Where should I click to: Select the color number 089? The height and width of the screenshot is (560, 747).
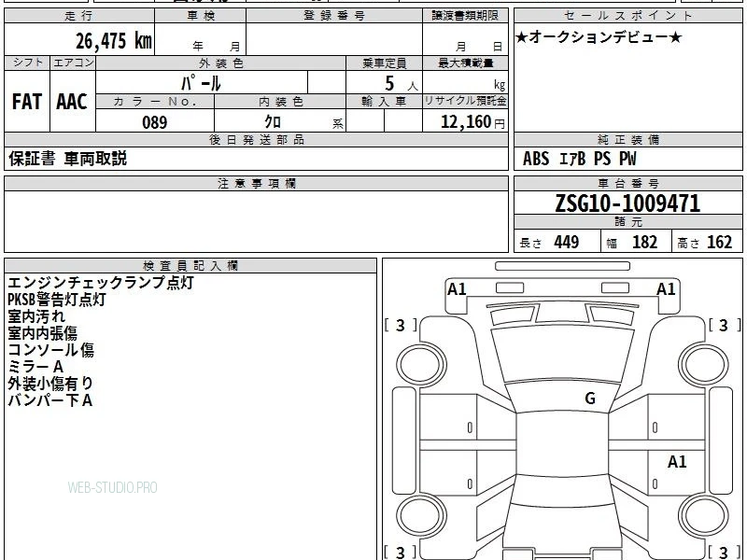155,122
